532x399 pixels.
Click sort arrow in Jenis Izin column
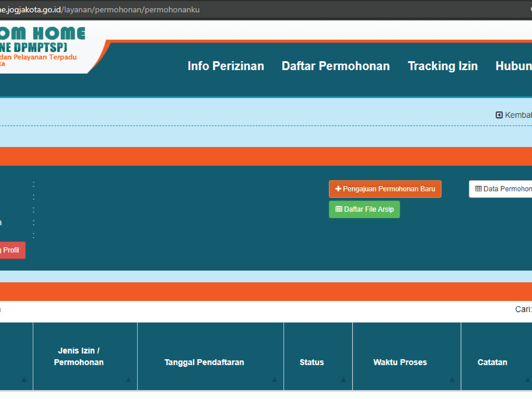(128, 380)
